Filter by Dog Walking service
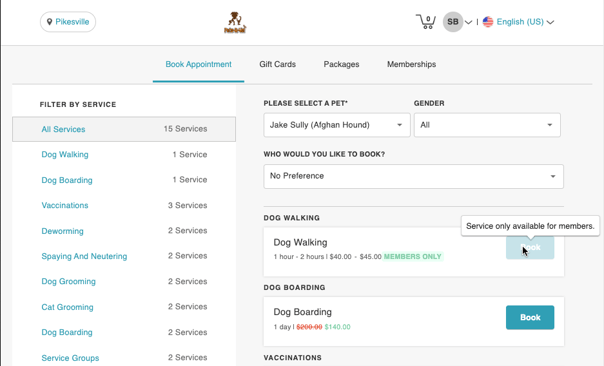The height and width of the screenshot is (366, 604). pos(65,154)
